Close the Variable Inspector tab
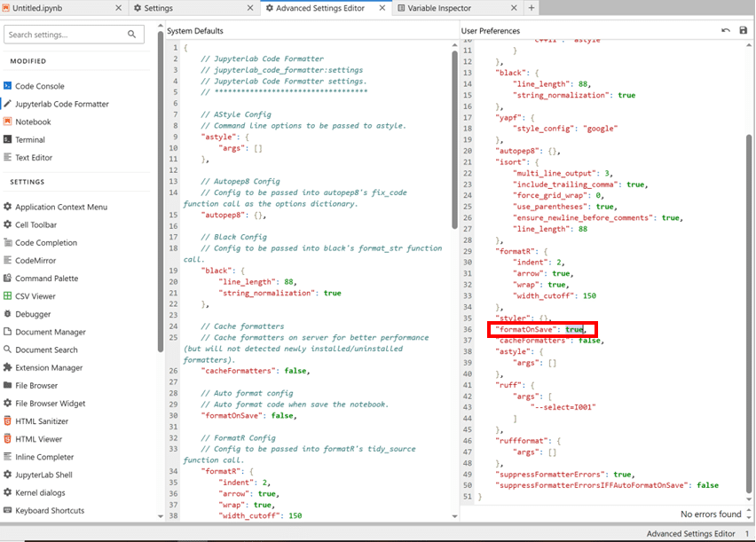This screenshot has height=542, width=756. (515, 8)
